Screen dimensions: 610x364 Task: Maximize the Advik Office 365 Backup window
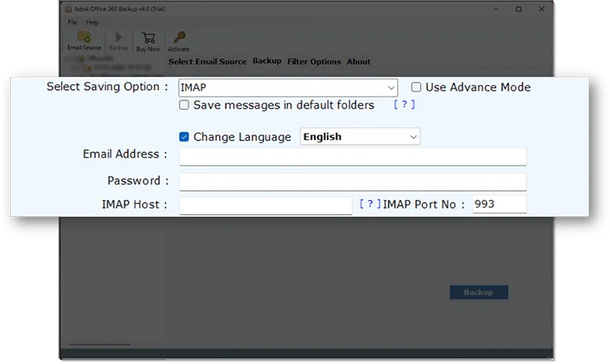[x=518, y=9]
